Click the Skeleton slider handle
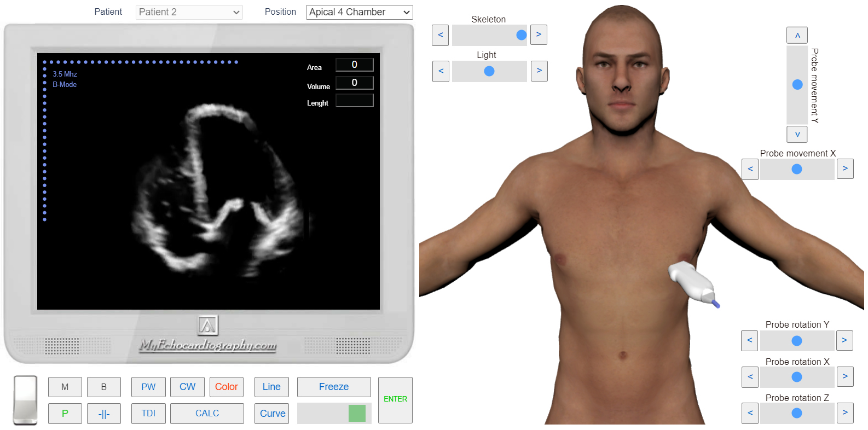Screen dimensions: 868x430 pyautogui.click(x=522, y=35)
